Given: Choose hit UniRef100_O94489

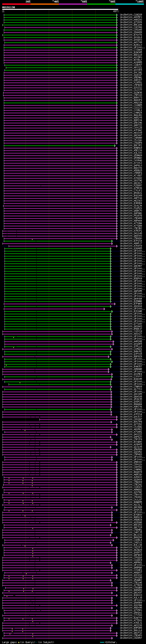Looking at the screenshot, I should (131, 32).
